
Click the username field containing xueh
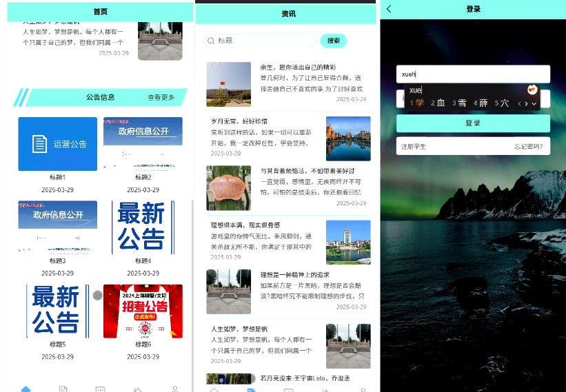click(473, 74)
